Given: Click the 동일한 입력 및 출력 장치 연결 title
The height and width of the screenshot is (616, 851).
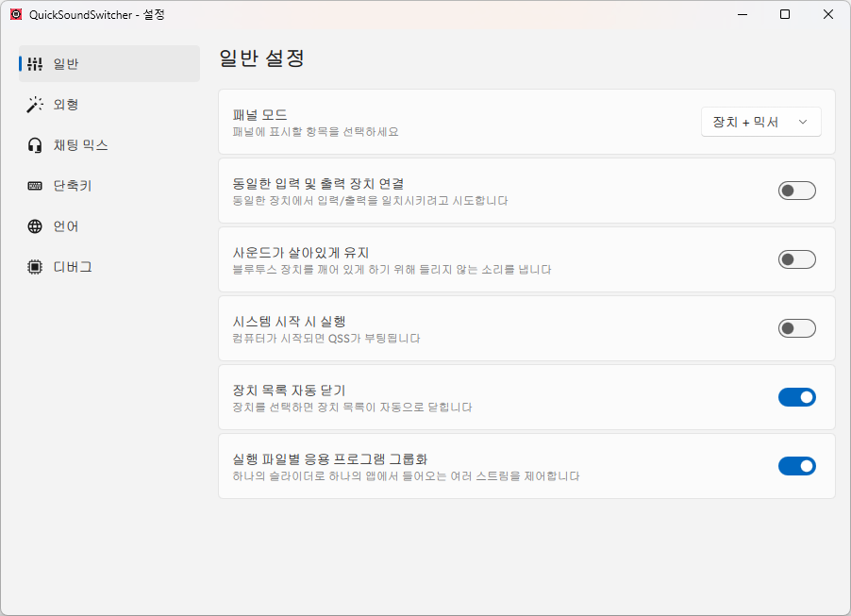Looking at the screenshot, I should (x=318, y=184).
